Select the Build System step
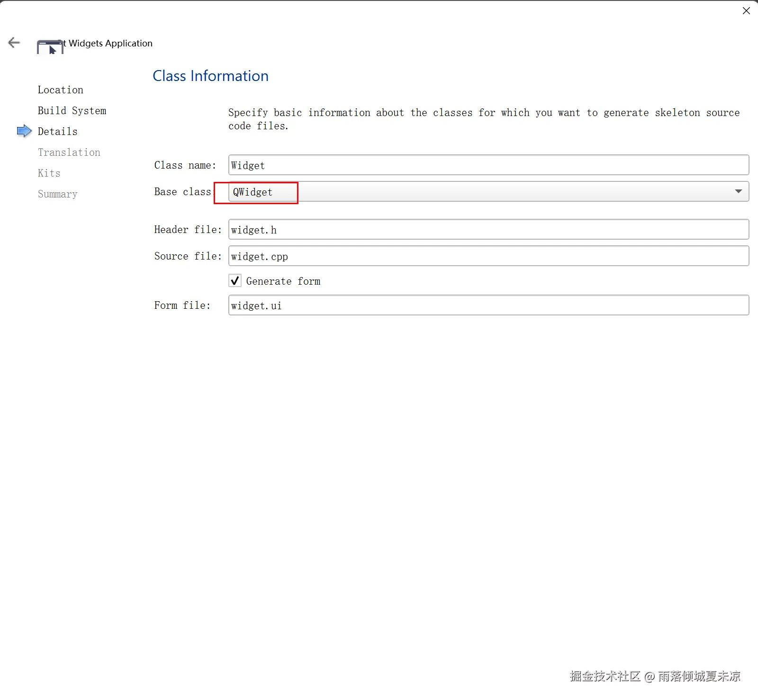Viewport: 758px width, 700px height. [72, 111]
